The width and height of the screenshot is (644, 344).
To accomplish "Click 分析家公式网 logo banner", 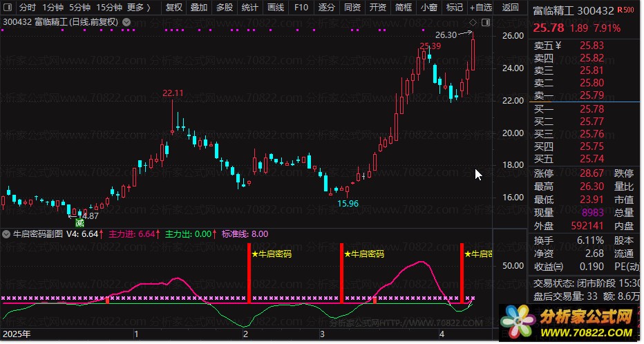I will 569,323.
